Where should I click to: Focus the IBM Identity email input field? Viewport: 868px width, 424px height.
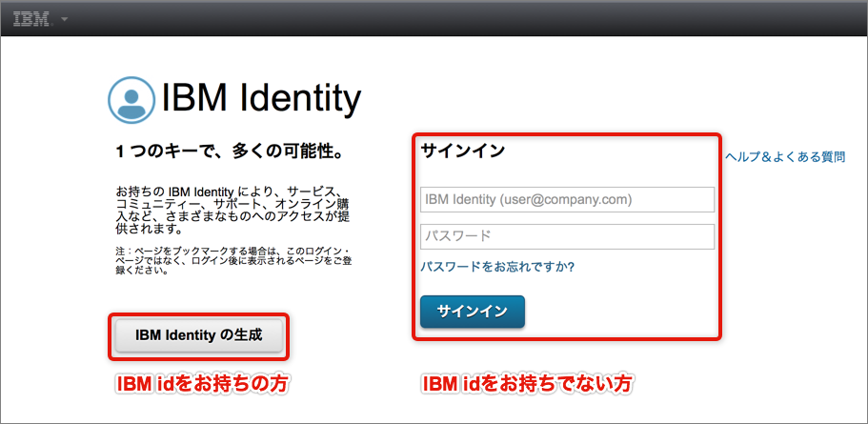tap(568, 200)
